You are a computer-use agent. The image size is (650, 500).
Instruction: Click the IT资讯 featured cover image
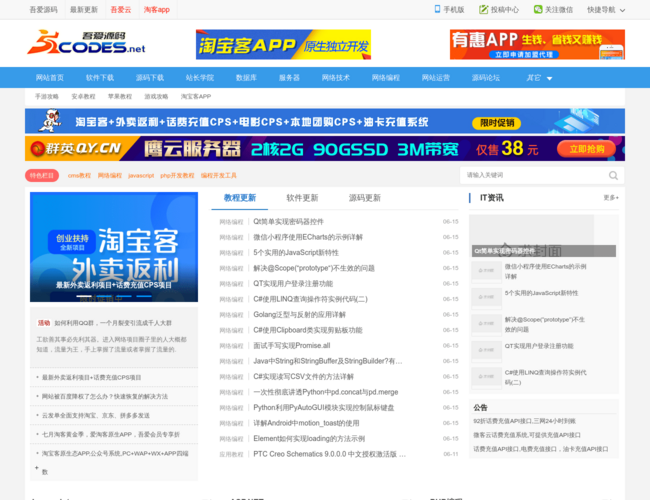pos(543,236)
